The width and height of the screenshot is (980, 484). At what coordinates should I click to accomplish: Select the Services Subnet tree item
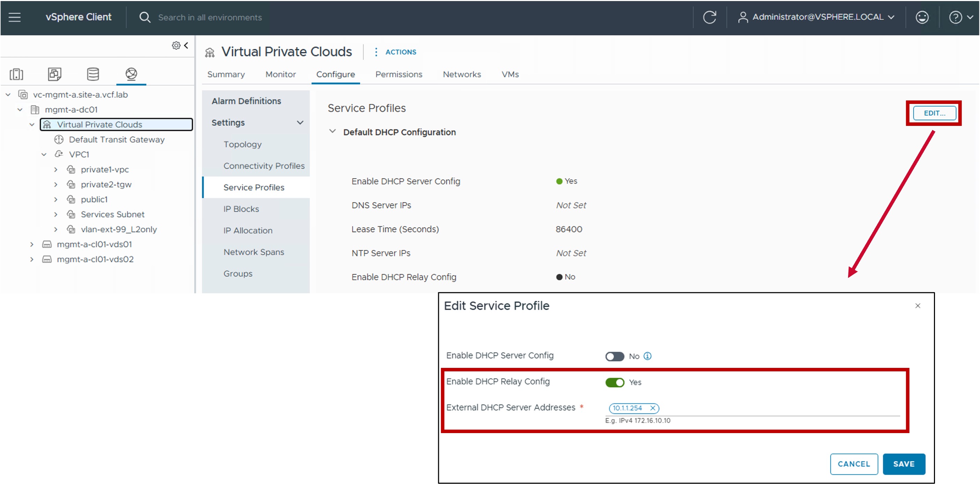coord(113,214)
